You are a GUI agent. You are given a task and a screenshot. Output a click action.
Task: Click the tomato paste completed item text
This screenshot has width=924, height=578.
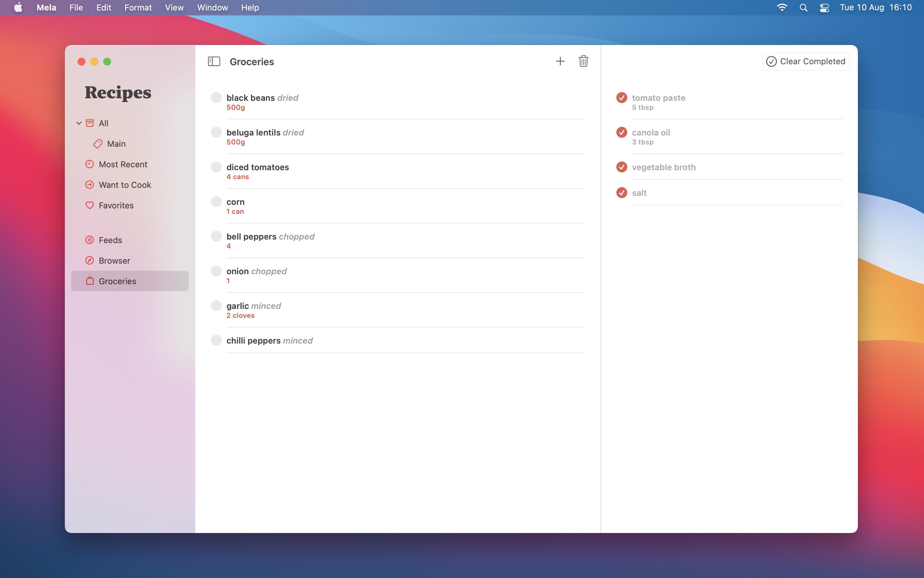[659, 98]
